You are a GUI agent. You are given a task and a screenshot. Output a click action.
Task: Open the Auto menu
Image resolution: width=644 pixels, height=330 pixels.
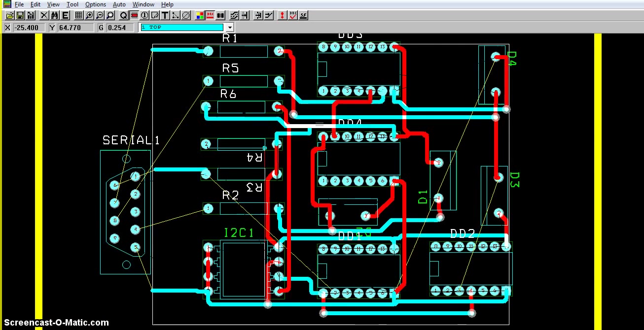pyautogui.click(x=119, y=4)
